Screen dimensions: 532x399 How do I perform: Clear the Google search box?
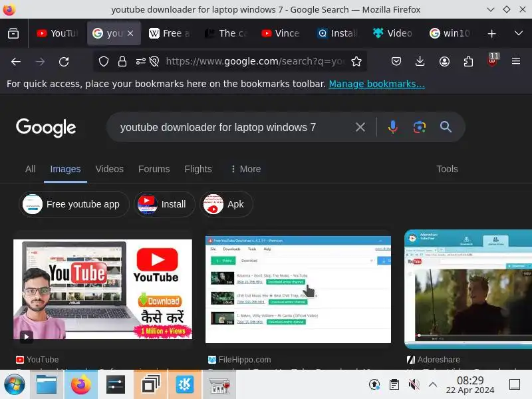[x=360, y=127]
